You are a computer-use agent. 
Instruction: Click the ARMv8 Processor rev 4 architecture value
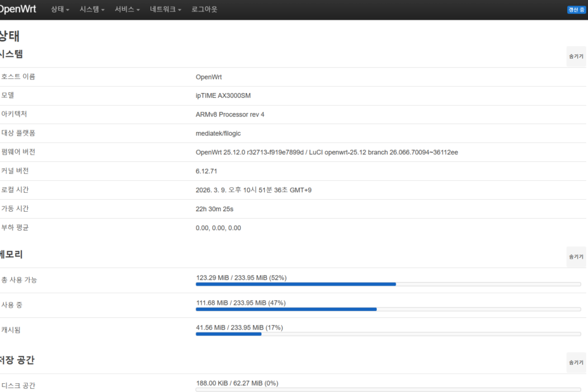tap(230, 114)
